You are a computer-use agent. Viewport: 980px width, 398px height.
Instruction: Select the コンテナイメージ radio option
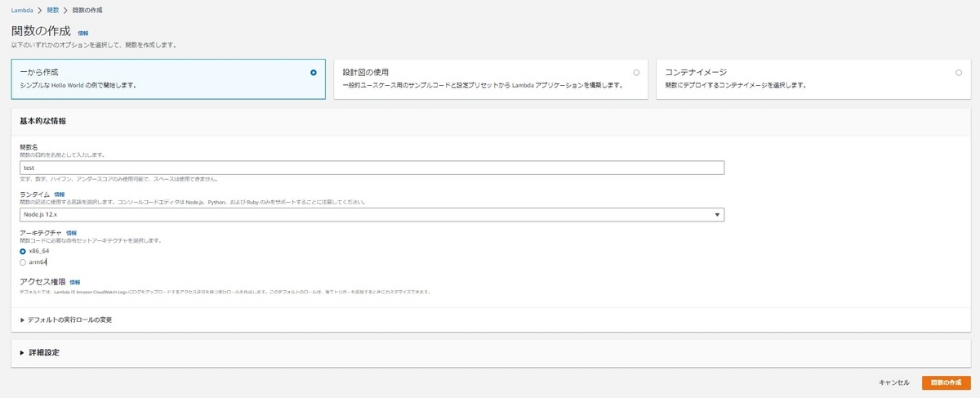tap(959, 73)
